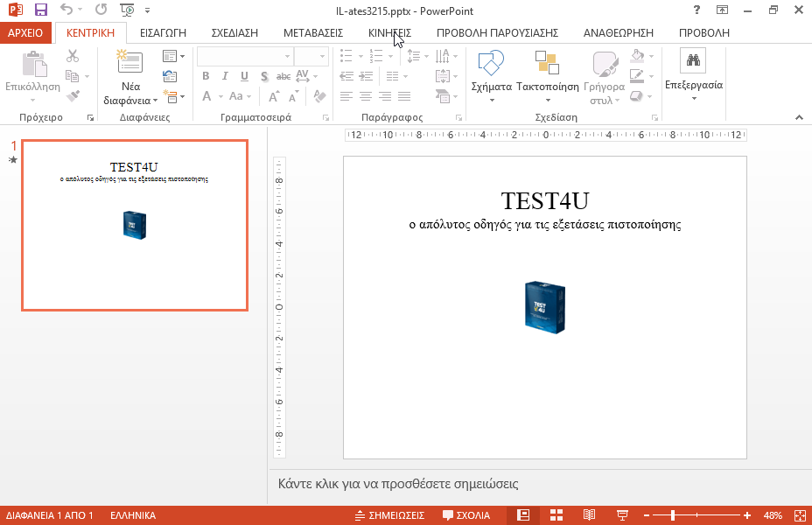Open the font name combo box
This screenshot has height=525, width=812.
(245, 56)
